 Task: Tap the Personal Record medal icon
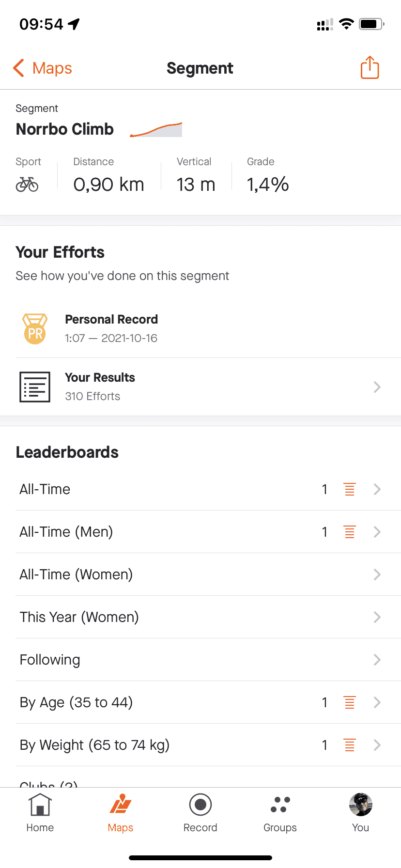(x=35, y=329)
